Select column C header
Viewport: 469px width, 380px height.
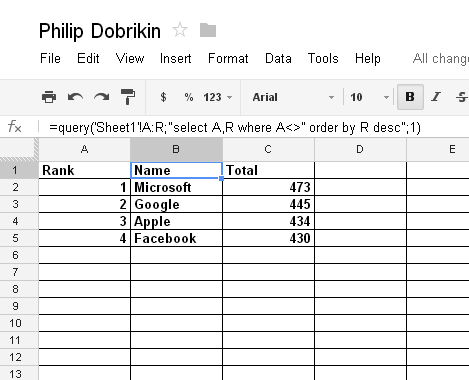click(268, 149)
